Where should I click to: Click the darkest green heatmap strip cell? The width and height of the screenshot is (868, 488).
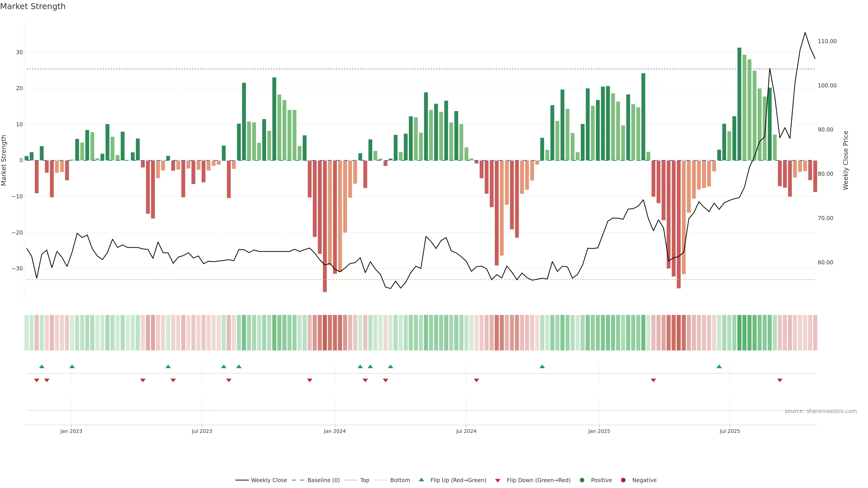[x=739, y=332]
